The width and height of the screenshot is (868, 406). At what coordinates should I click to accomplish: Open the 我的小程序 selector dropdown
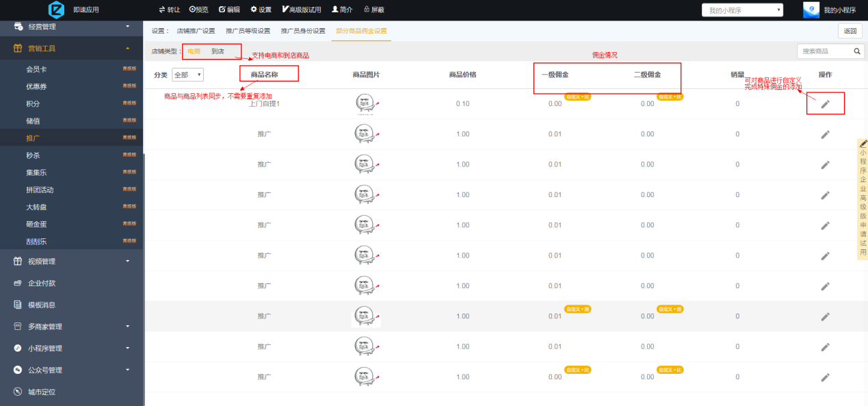coord(742,10)
